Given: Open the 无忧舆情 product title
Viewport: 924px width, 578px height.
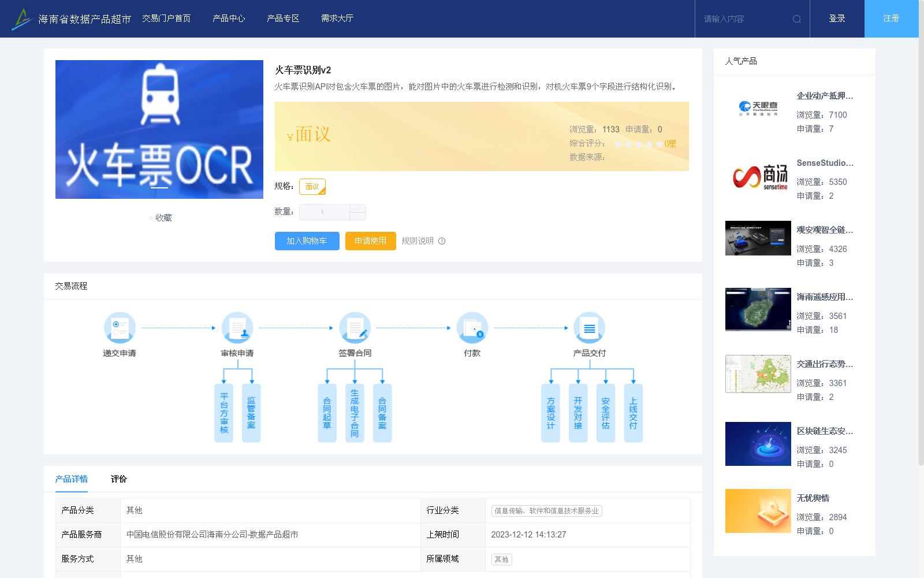Looking at the screenshot, I should [813, 498].
